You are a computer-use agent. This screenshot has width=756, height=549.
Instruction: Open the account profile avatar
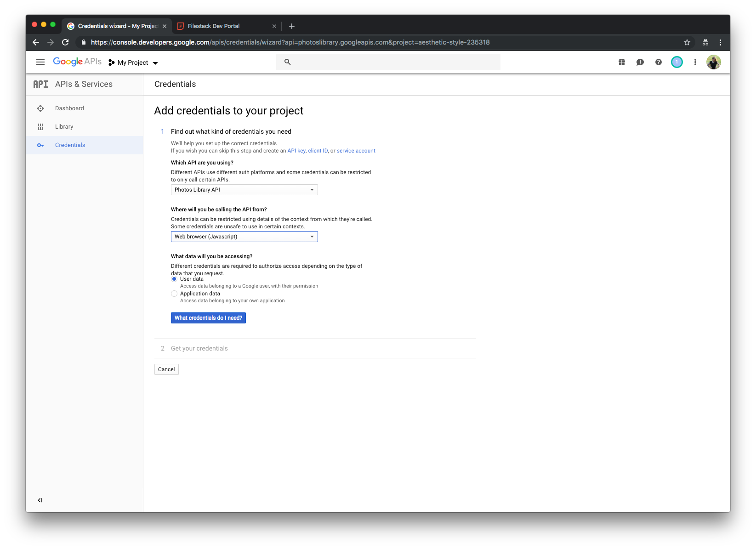point(714,62)
